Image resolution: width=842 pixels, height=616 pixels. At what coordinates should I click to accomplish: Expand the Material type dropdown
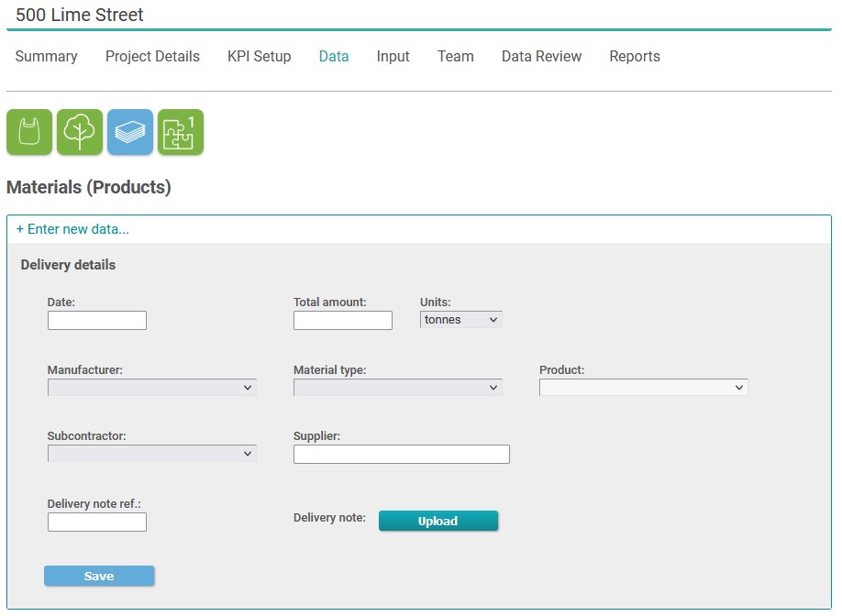[x=397, y=388]
